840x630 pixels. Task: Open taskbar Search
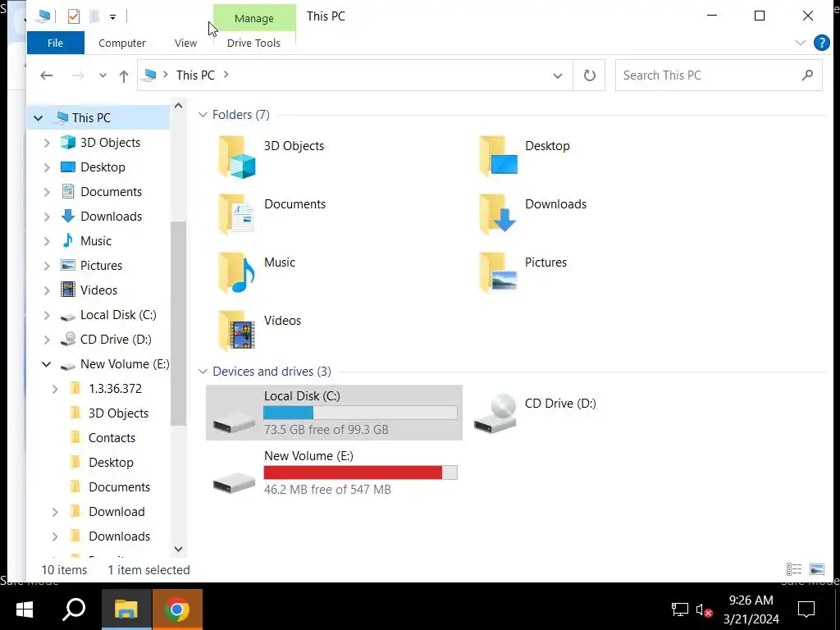click(74, 609)
